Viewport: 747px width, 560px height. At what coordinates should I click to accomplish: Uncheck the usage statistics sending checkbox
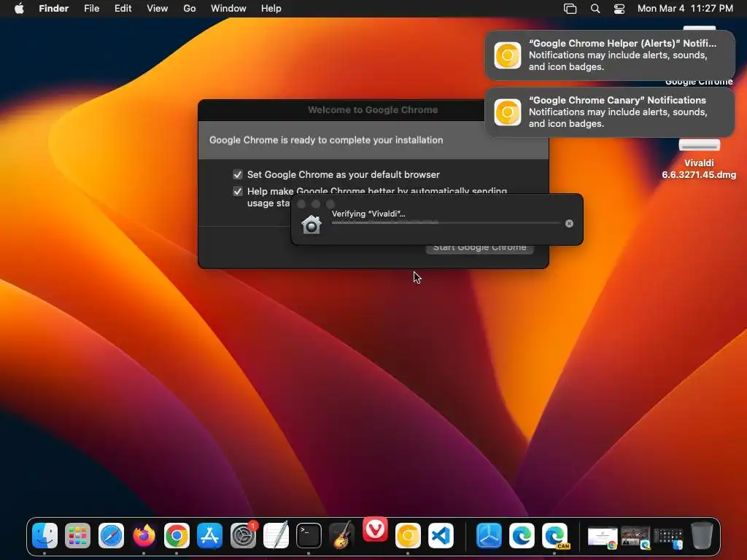[238, 191]
